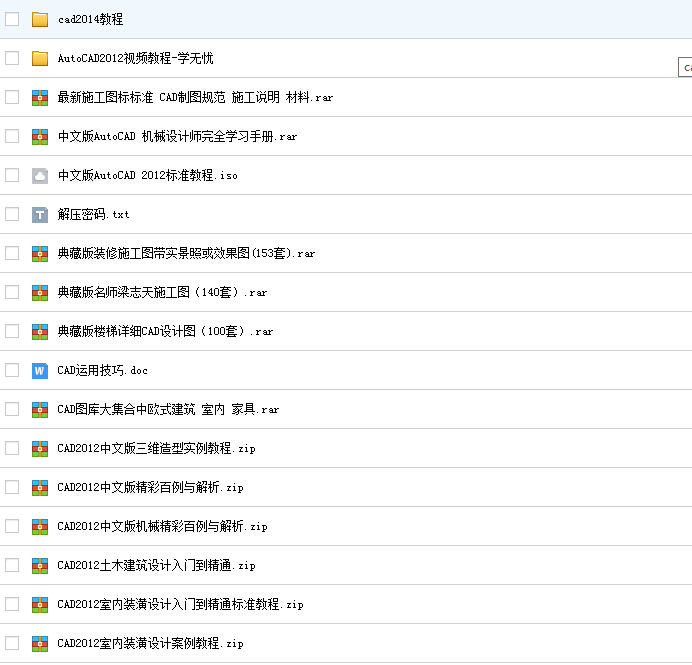
Task: Tick the checkbox for CAD2012室内装潢设计入门到精通标准教程.zip
Action: coord(12,604)
